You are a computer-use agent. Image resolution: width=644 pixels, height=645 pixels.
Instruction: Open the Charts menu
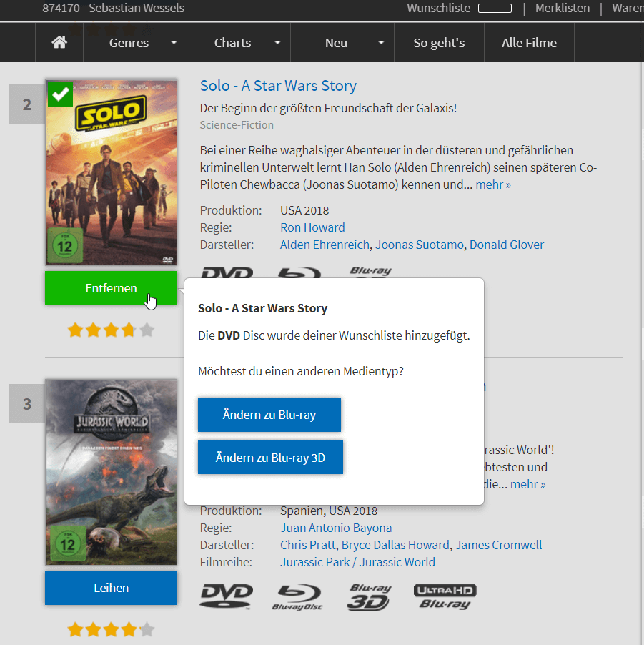232,43
